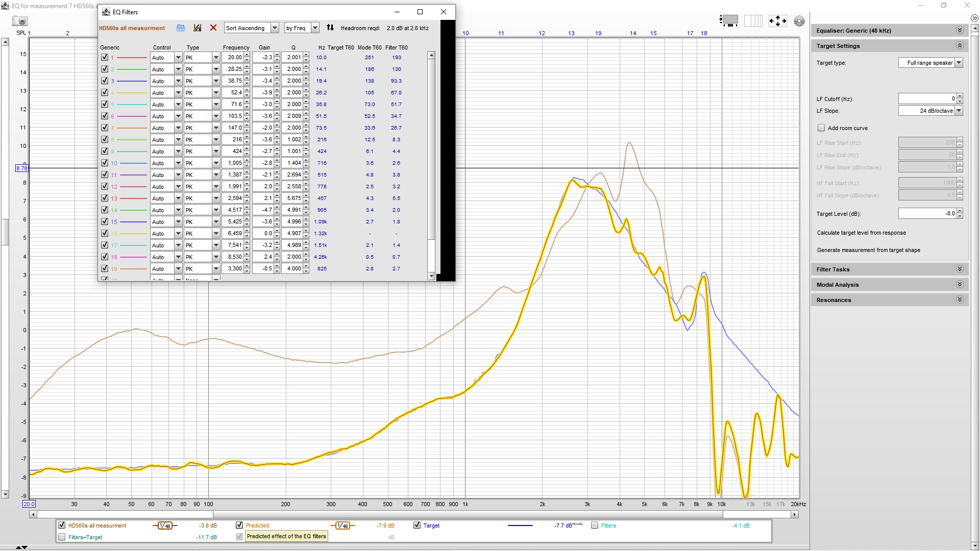Decrease LF Cutoff with its down arrow
Viewport: 980px width, 551px height.
(960, 102)
